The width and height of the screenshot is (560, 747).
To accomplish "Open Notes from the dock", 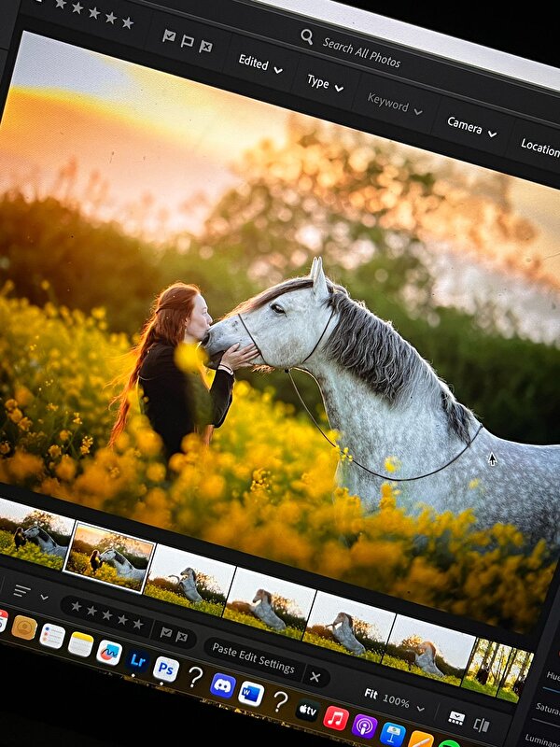I will point(80,643).
